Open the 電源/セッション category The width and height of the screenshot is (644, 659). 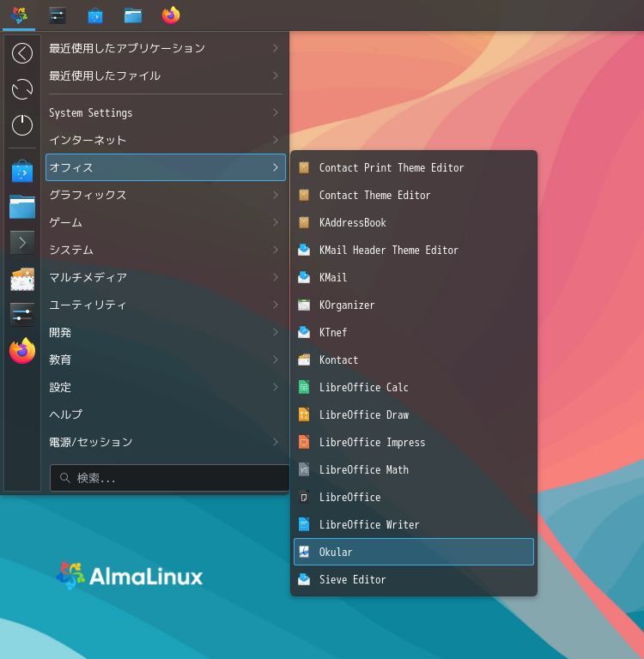pyautogui.click(x=166, y=442)
